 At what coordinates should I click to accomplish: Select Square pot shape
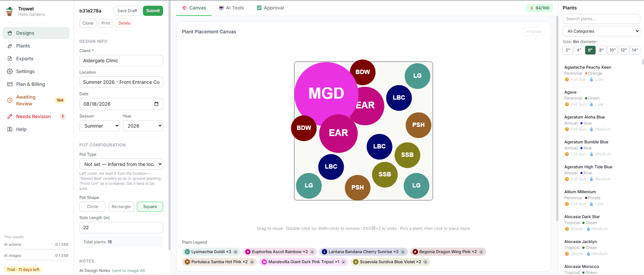150,207
